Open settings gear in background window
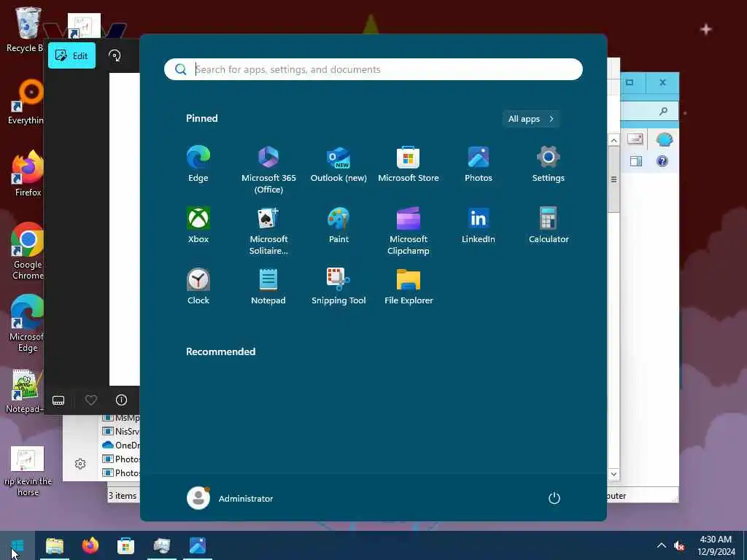This screenshot has width=747, height=560. pyautogui.click(x=80, y=464)
